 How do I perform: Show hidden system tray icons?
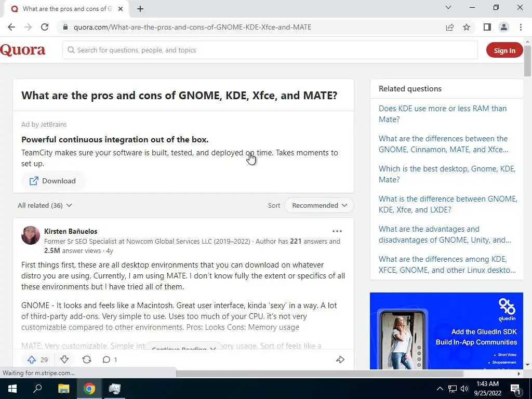pyautogui.click(x=440, y=389)
